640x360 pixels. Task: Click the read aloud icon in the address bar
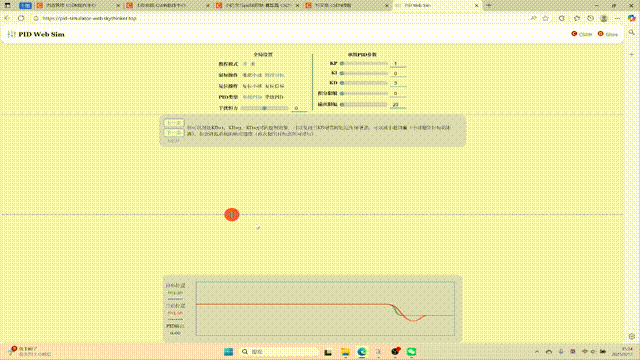533,18
